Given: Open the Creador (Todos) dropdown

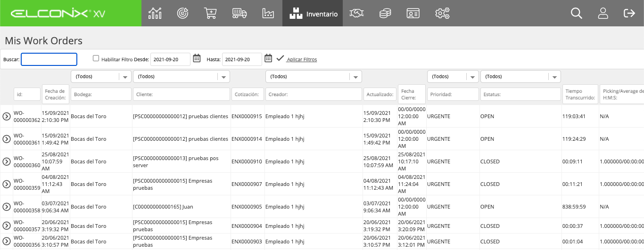Looking at the screenshot, I should point(314,76).
